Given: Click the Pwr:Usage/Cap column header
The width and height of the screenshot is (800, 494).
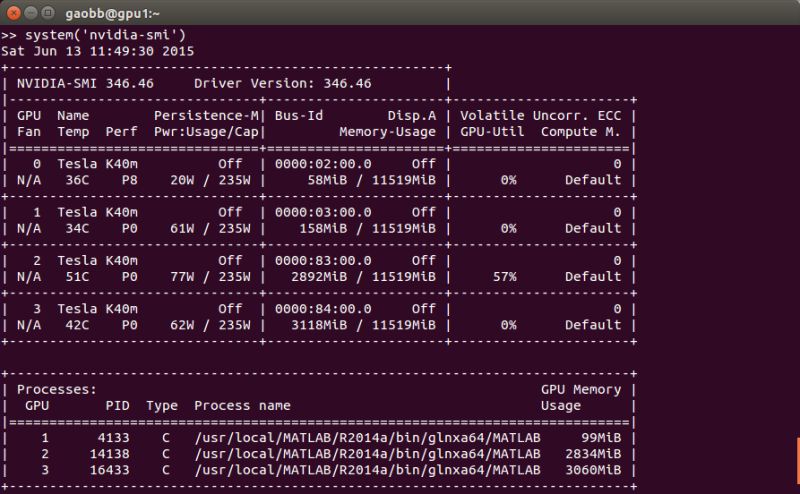Looking at the screenshot, I should 206,132.
